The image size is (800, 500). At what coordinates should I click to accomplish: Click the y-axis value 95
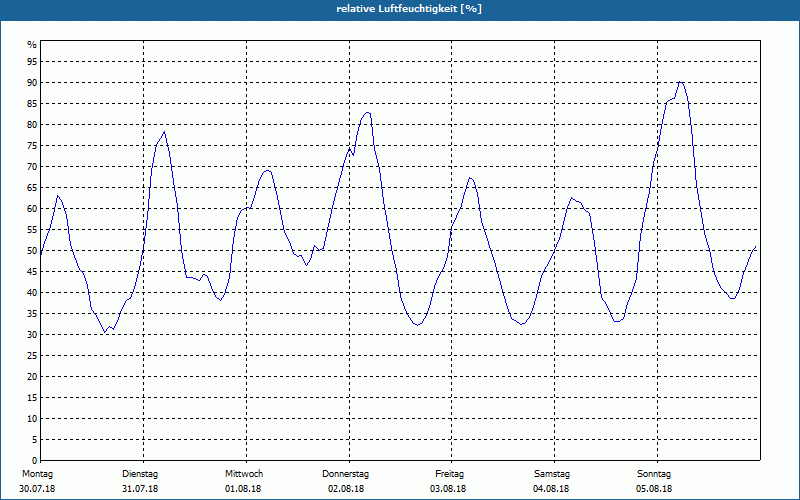pyautogui.click(x=32, y=62)
